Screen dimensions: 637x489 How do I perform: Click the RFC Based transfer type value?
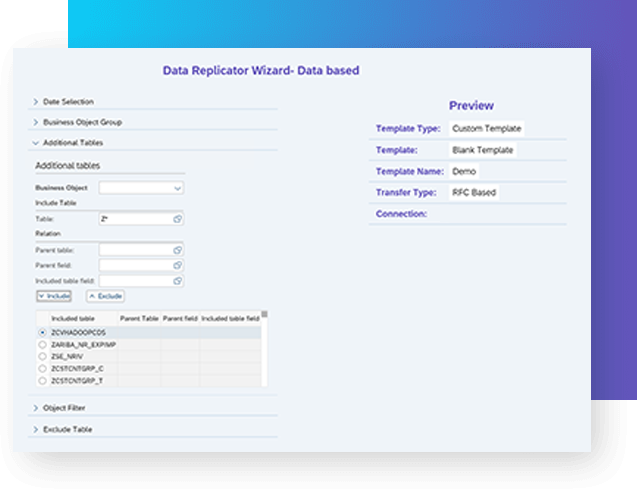coord(474,193)
